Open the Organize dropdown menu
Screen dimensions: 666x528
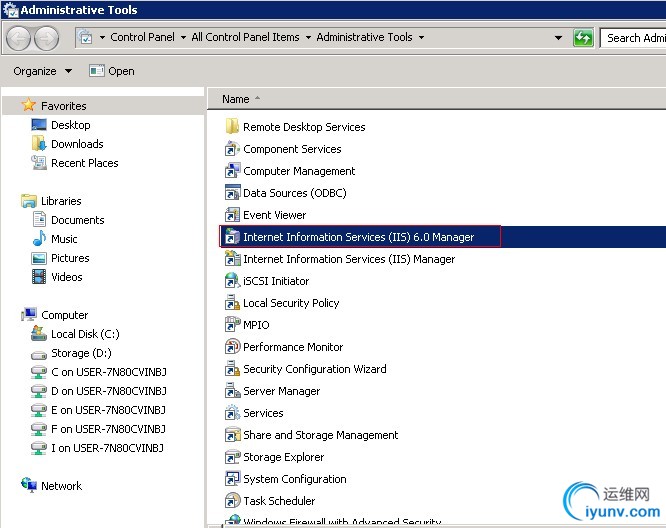pyautogui.click(x=42, y=71)
